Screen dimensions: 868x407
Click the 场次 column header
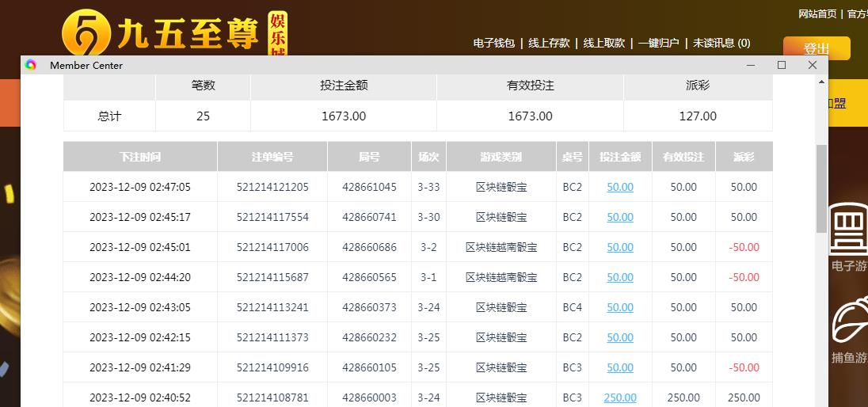[428, 157]
